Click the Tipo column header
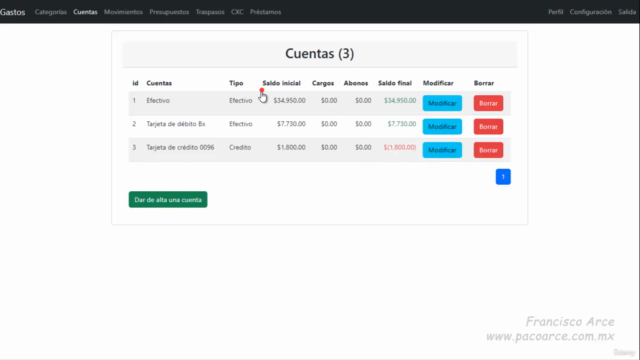 point(236,83)
